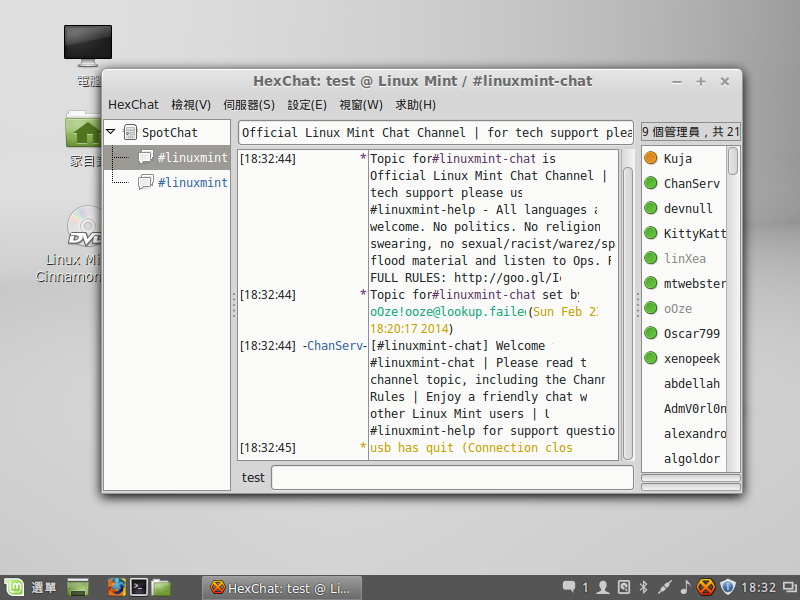The image size is (800, 600).
Task: Open the Mint 選單 menu button
Action: coord(30,587)
